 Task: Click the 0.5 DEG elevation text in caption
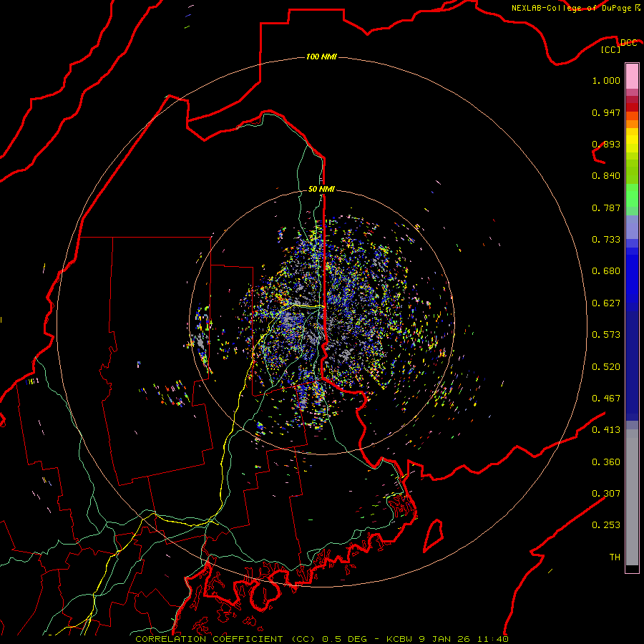[x=345, y=639]
